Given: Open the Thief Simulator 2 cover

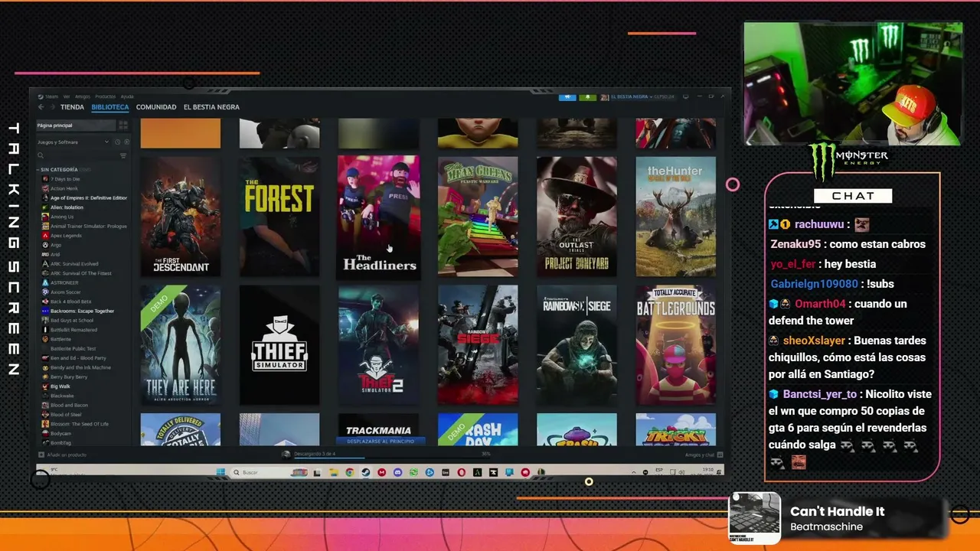Looking at the screenshot, I should point(378,345).
